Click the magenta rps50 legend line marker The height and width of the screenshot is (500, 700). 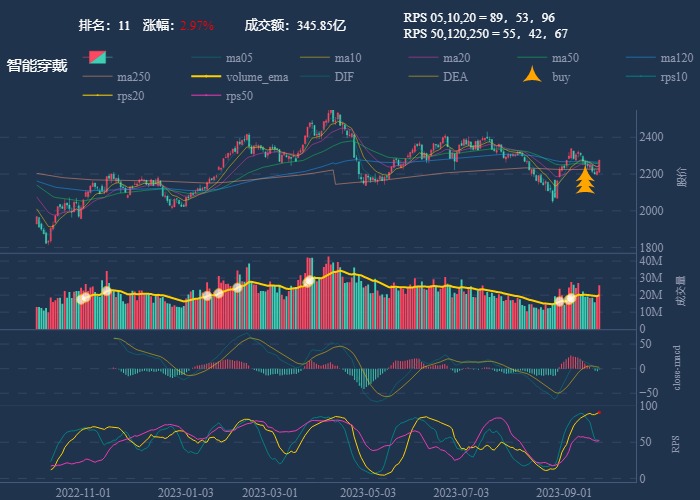point(204,96)
